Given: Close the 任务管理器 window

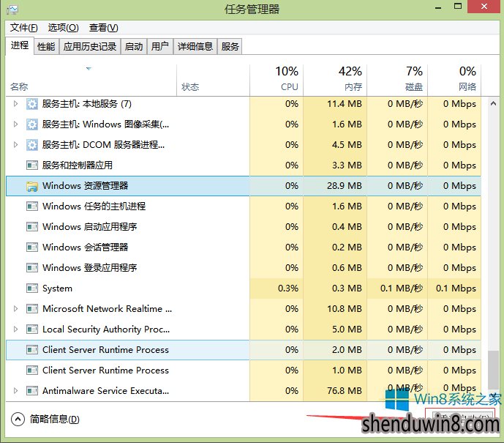Looking at the screenshot, I should click(484, 7).
